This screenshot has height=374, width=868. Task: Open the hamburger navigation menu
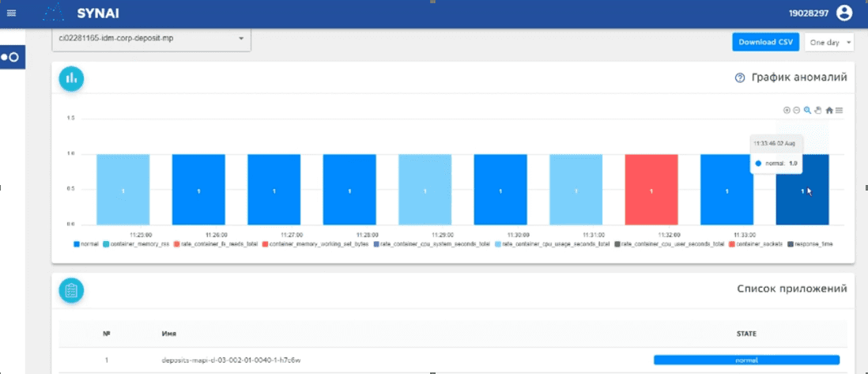point(11,12)
